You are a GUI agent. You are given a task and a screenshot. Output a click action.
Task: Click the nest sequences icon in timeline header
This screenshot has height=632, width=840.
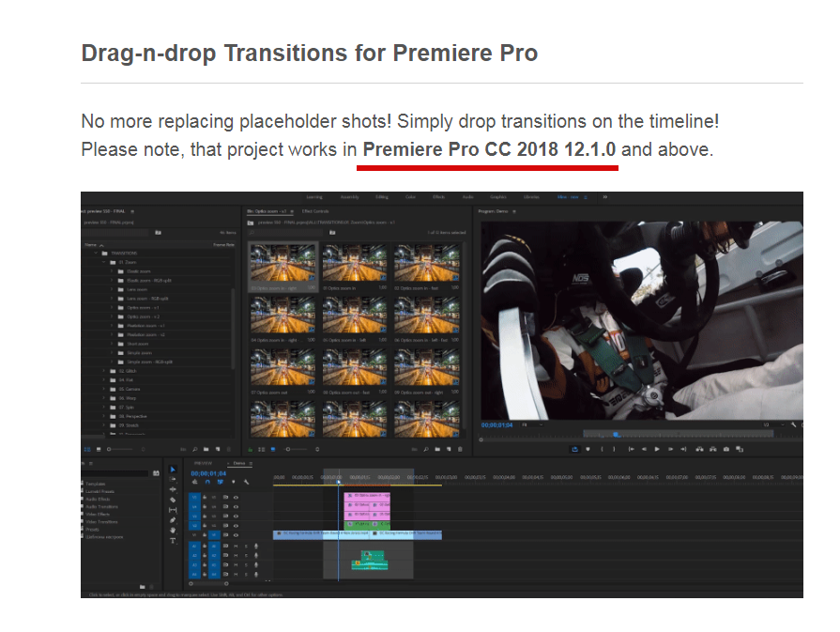coord(194,482)
